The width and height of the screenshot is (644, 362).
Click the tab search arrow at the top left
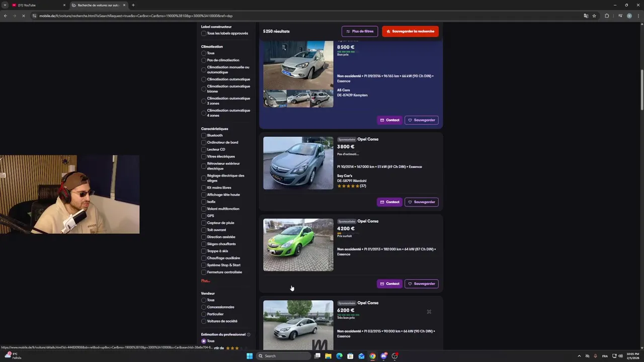coord(5,5)
